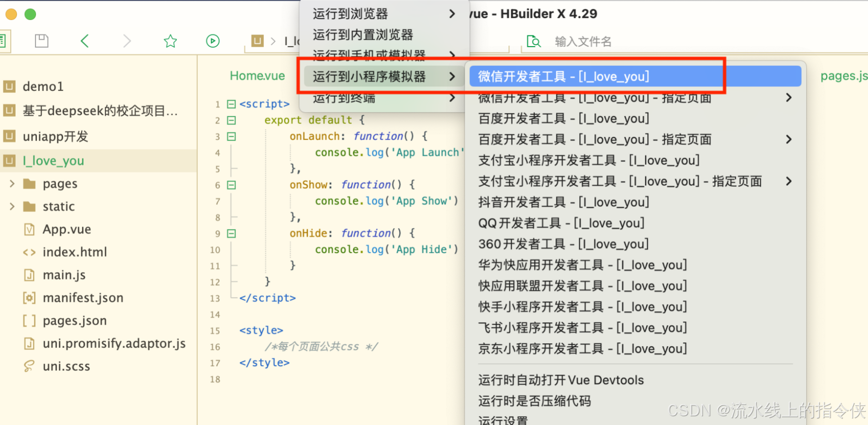Go forward with the right arrow icon
The image size is (868, 425).
[127, 41]
